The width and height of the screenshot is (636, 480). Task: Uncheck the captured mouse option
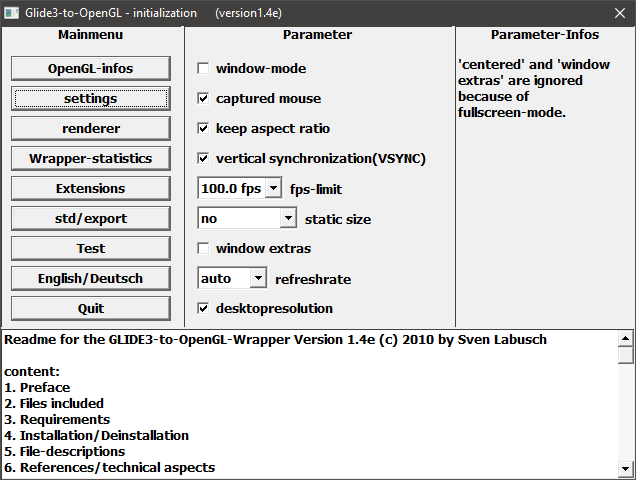pos(204,99)
